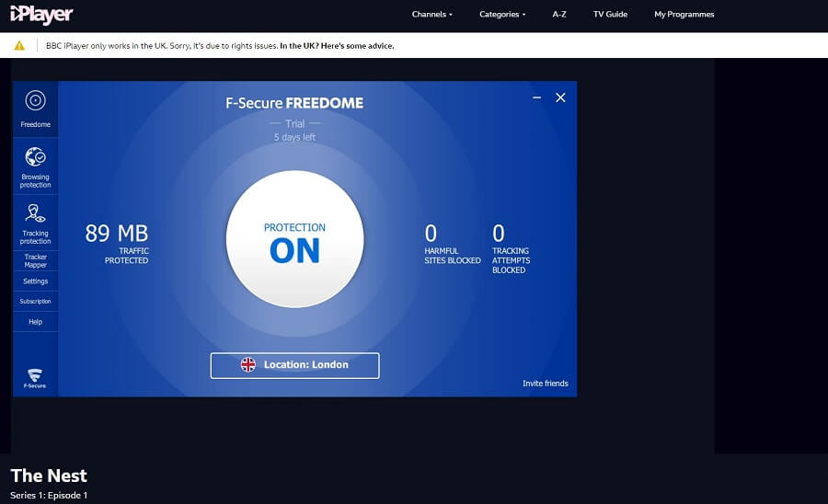Open the A-Z listing
Image resolution: width=828 pixels, height=504 pixels.
pyautogui.click(x=559, y=14)
